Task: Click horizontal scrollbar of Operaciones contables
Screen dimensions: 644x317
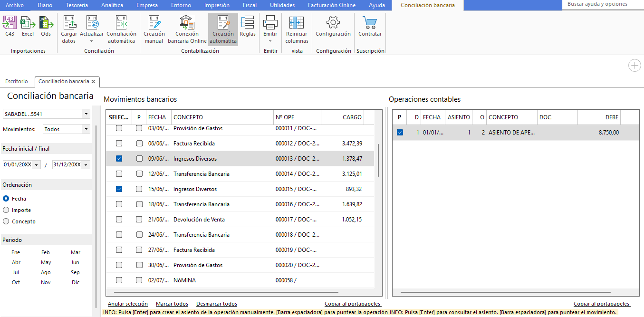Action: [x=506, y=293]
